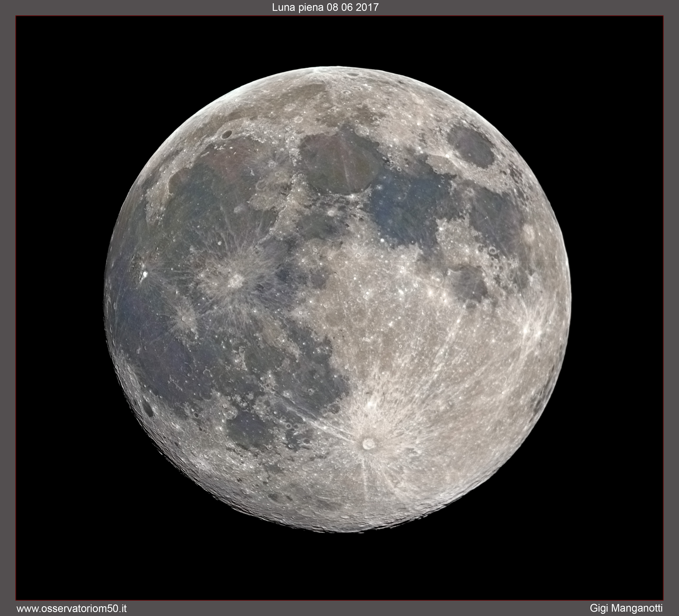Click the Gigi Manganotti author credit

(x=626, y=608)
